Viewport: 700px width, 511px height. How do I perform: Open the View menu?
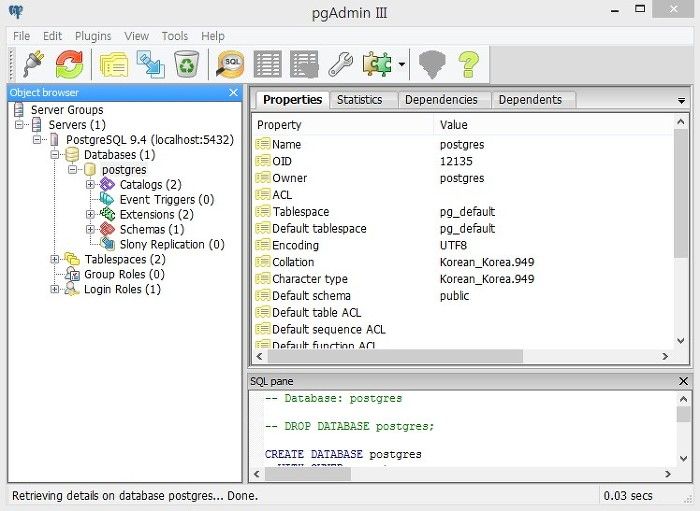pyautogui.click(x=136, y=36)
